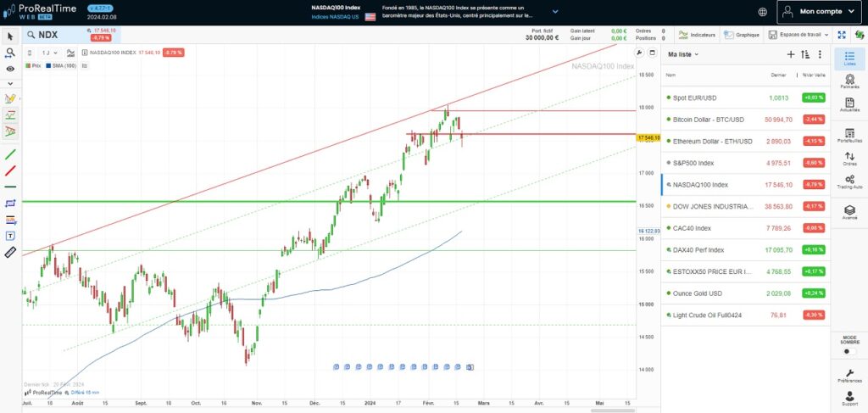Open the Portefeuilles side tab

(x=849, y=136)
